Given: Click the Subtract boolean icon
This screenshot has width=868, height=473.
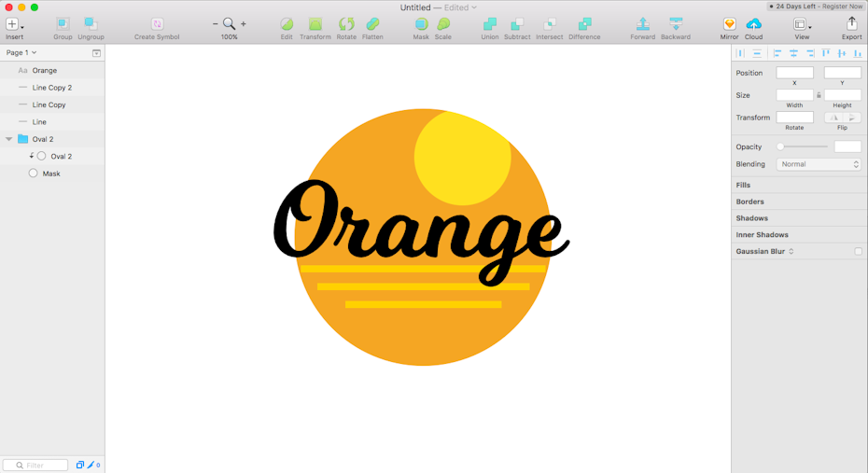Looking at the screenshot, I should (517, 24).
